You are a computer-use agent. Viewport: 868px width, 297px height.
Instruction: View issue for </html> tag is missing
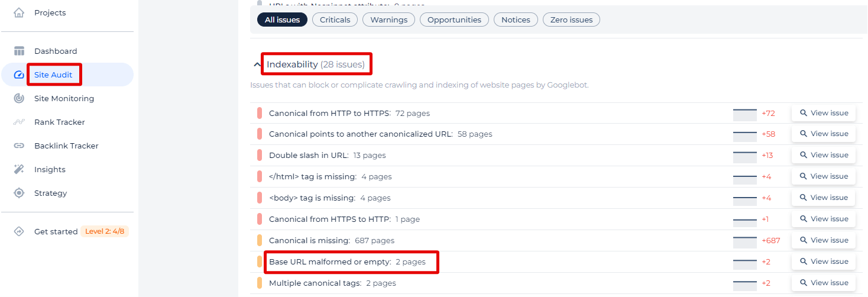(x=824, y=176)
